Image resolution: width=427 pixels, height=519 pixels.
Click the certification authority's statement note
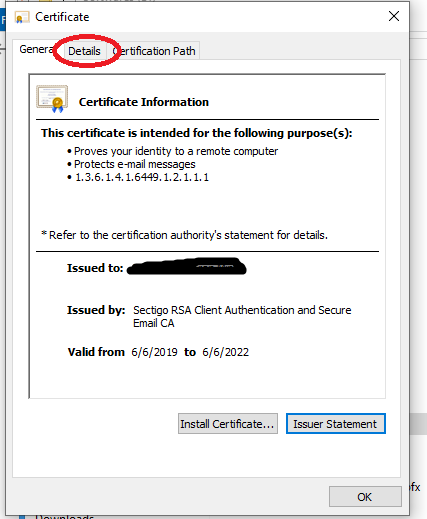[184, 235]
